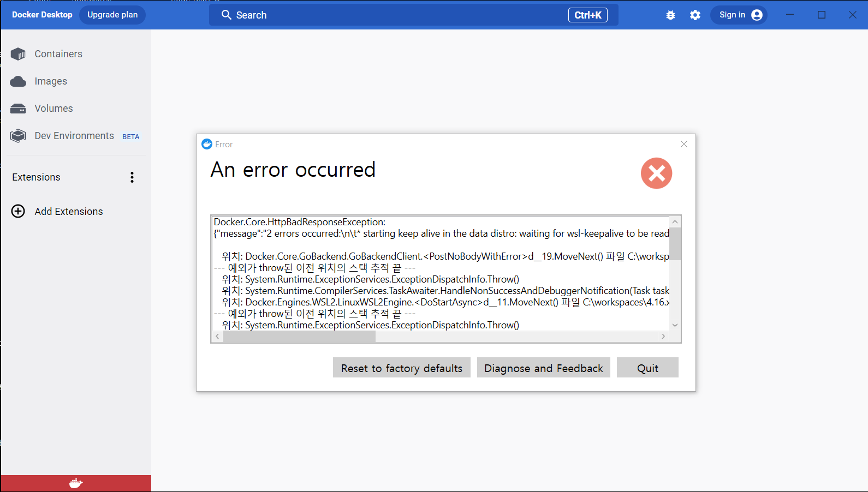This screenshot has height=492, width=868.
Task: Click the Docker.Core.HttpBadResponseException line
Action: point(300,222)
